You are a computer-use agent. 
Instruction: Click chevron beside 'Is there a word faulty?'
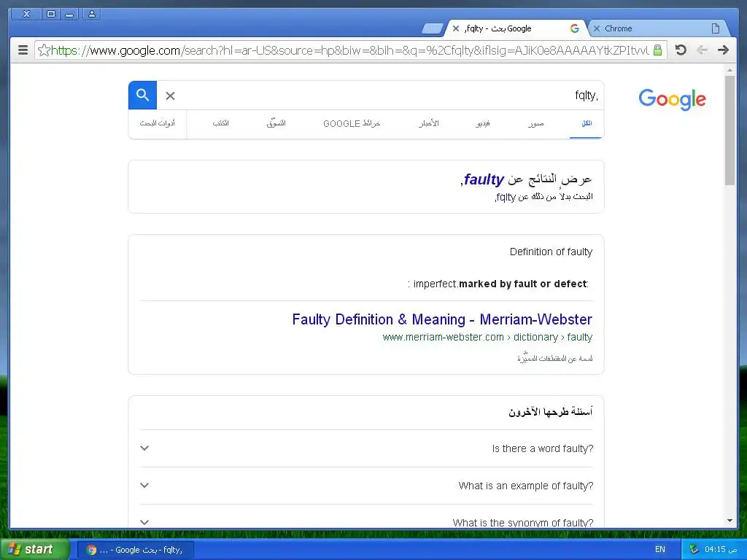coord(144,448)
